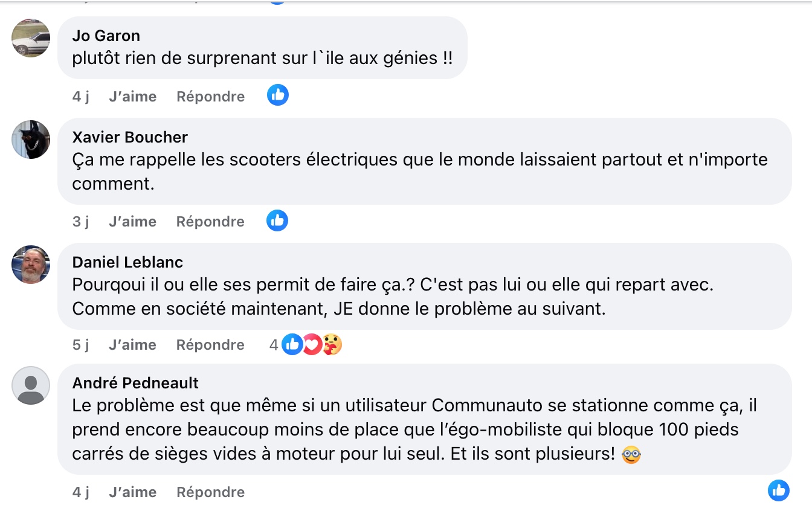Click the like reaction icon under André Pedneault's comment

pos(778,490)
